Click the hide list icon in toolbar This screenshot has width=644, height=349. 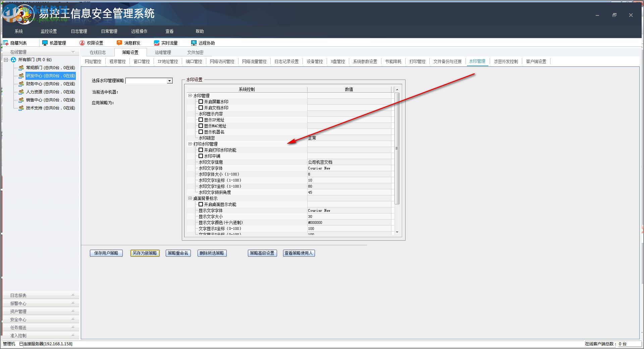5,43
